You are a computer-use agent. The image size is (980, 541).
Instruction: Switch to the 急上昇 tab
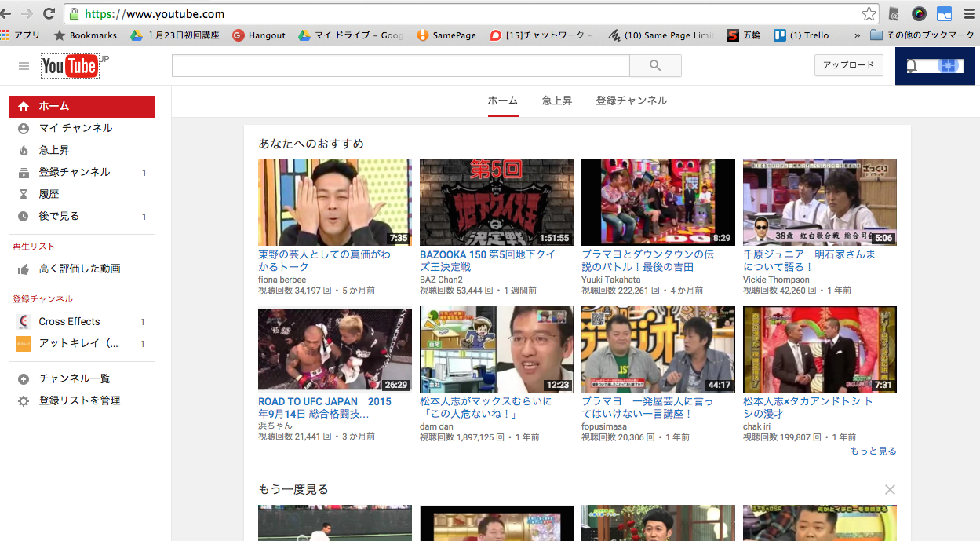click(x=557, y=101)
